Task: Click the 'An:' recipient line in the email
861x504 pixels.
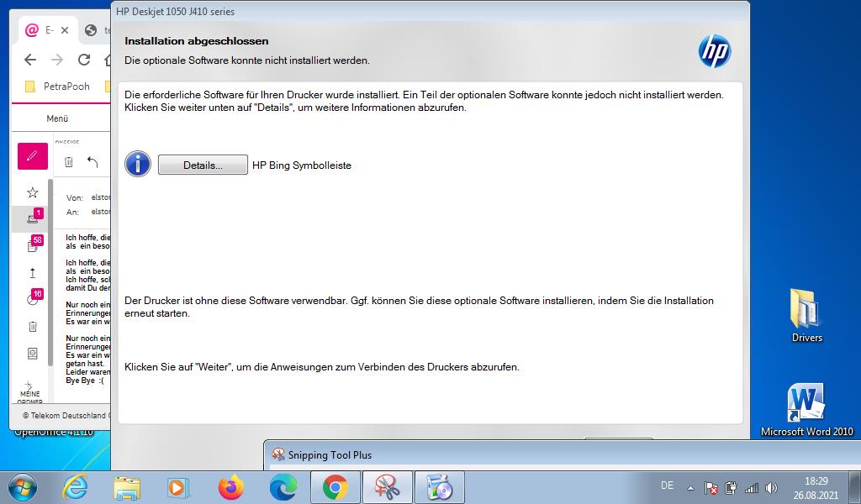Action: [x=87, y=212]
